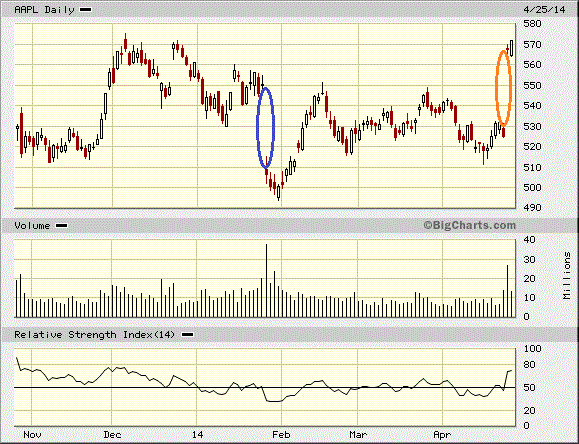Click the Mar month label
The height and width of the screenshot is (444, 579).
pos(358,434)
